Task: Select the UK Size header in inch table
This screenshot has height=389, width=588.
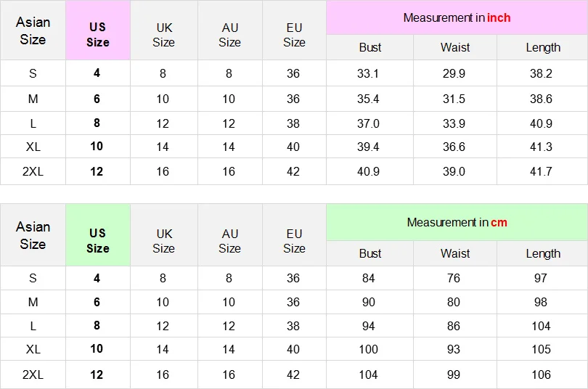Action: point(163,35)
